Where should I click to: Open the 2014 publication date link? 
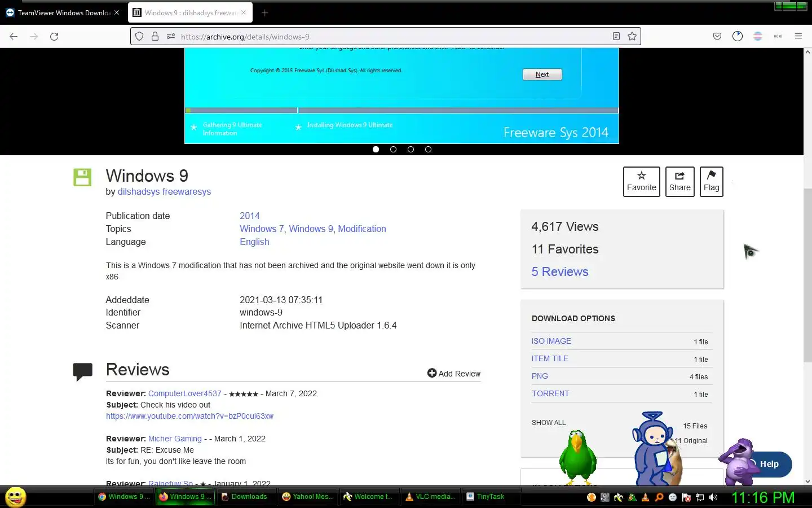[x=250, y=216]
